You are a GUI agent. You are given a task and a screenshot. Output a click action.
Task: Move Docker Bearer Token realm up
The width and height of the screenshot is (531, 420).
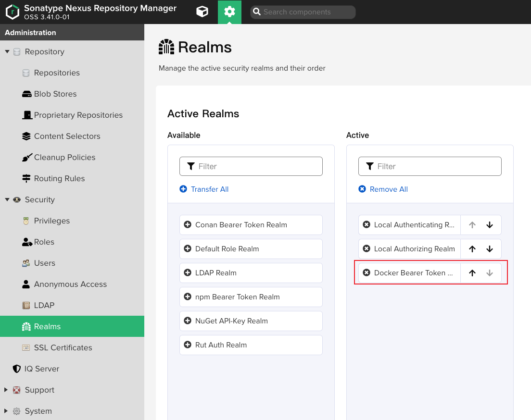point(472,273)
